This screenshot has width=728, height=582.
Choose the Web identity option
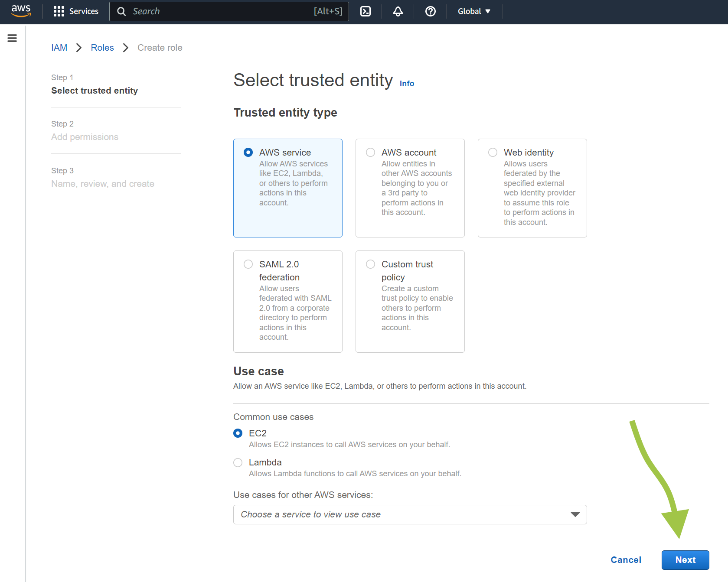[493, 153]
